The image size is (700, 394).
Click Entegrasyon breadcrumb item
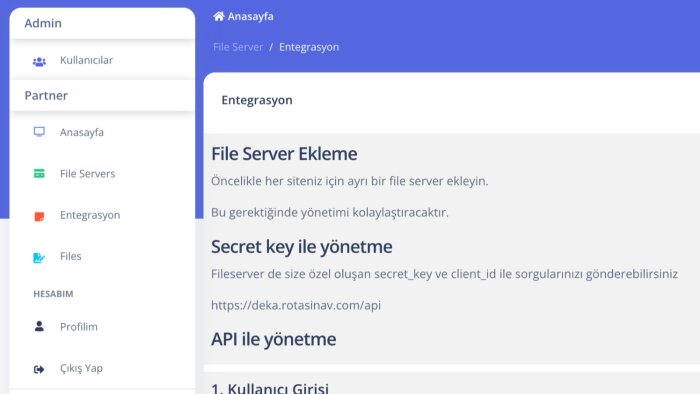tap(309, 47)
